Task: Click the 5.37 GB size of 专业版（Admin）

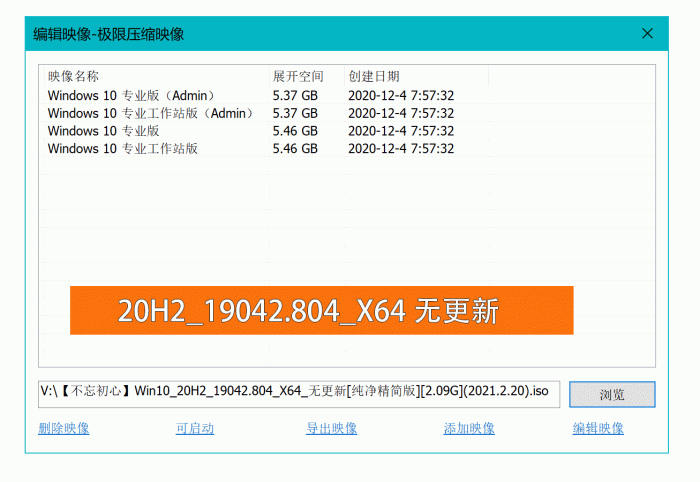Action: tap(295, 95)
